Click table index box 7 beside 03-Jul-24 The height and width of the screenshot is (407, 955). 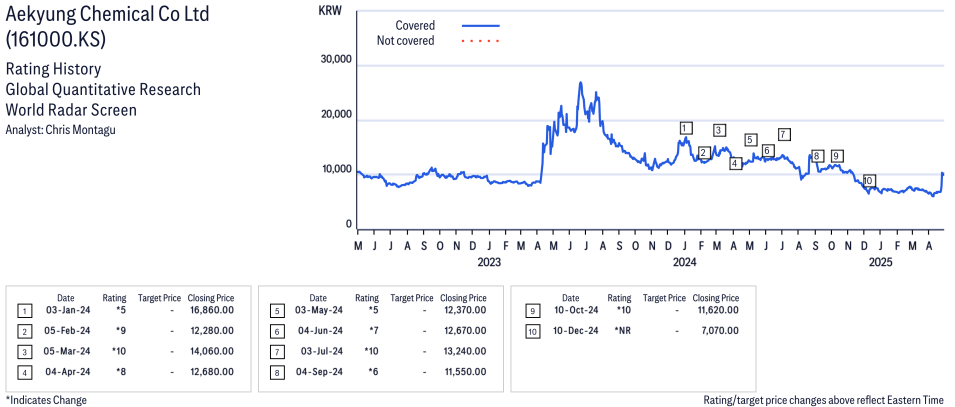[x=277, y=352]
